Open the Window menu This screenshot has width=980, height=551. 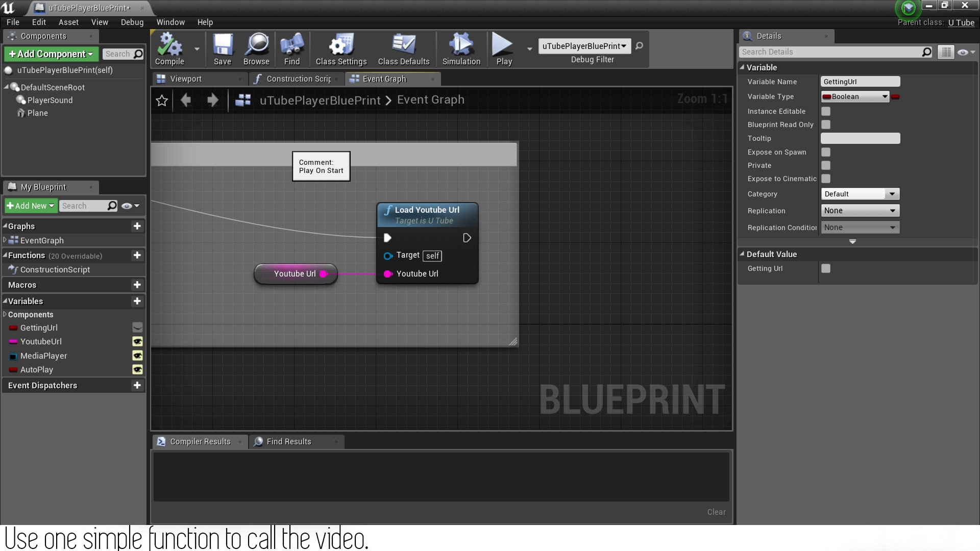point(170,22)
